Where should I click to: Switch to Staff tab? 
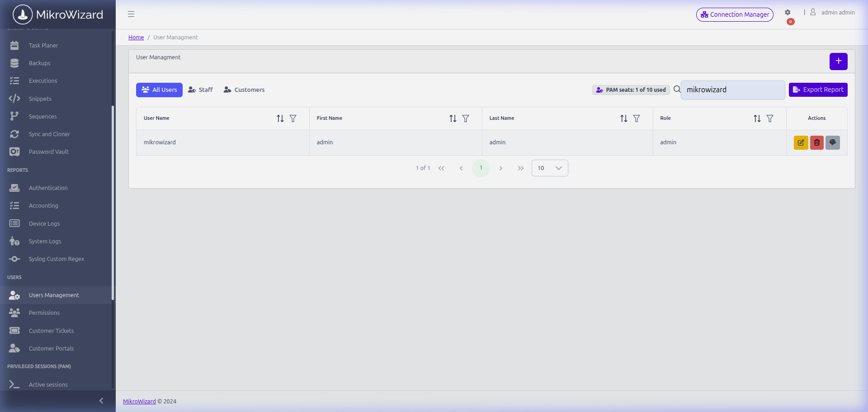pyautogui.click(x=200, y=90)
